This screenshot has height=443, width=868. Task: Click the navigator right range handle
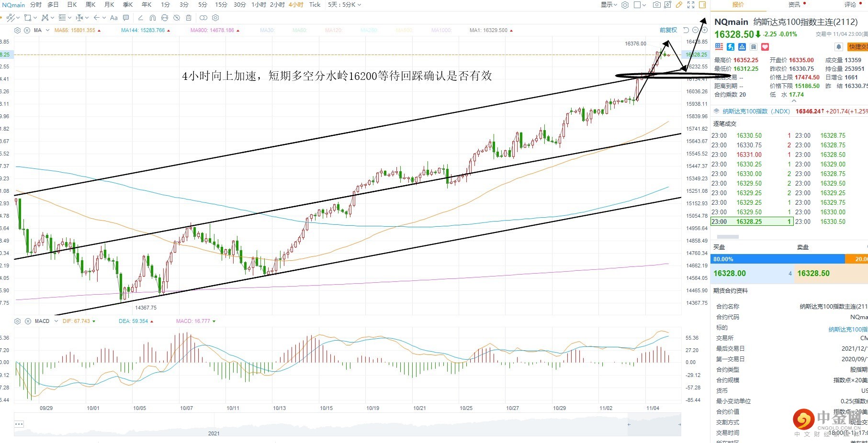(679, 424)
